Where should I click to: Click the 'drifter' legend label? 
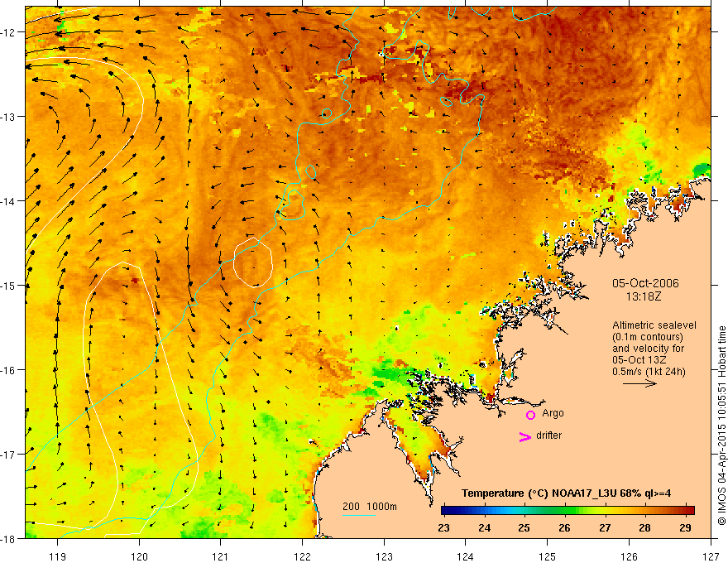(x=548, y=435)
